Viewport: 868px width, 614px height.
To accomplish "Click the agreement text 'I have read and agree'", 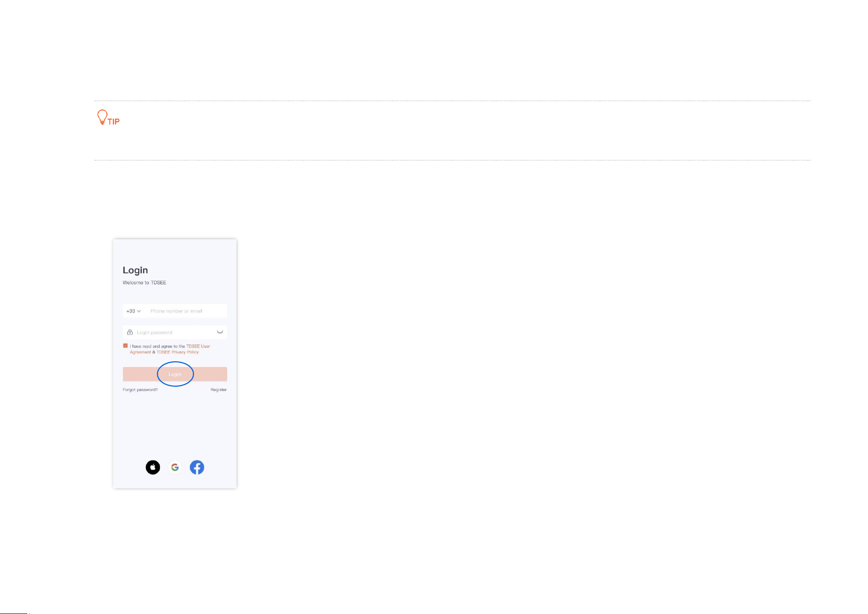I will (151, 346).
